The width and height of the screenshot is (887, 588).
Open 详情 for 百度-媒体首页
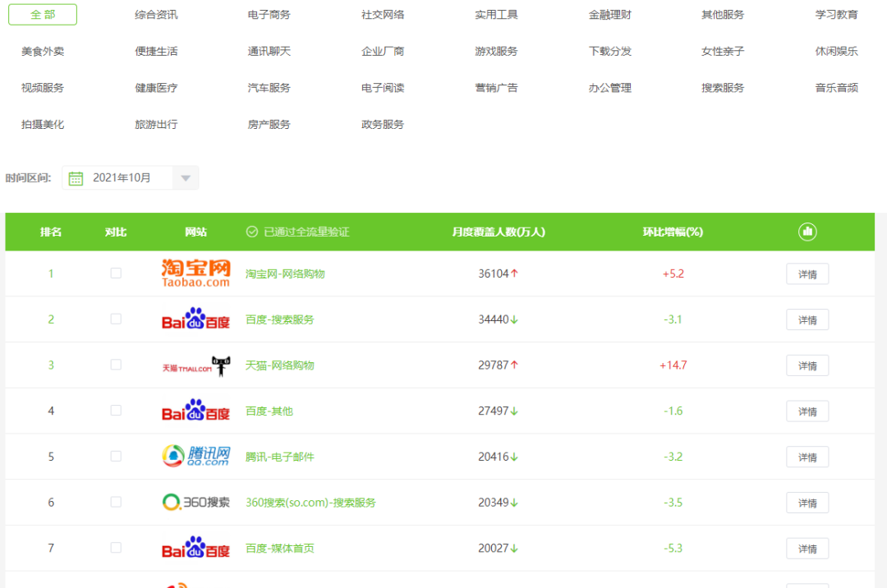tap(807, 549)
